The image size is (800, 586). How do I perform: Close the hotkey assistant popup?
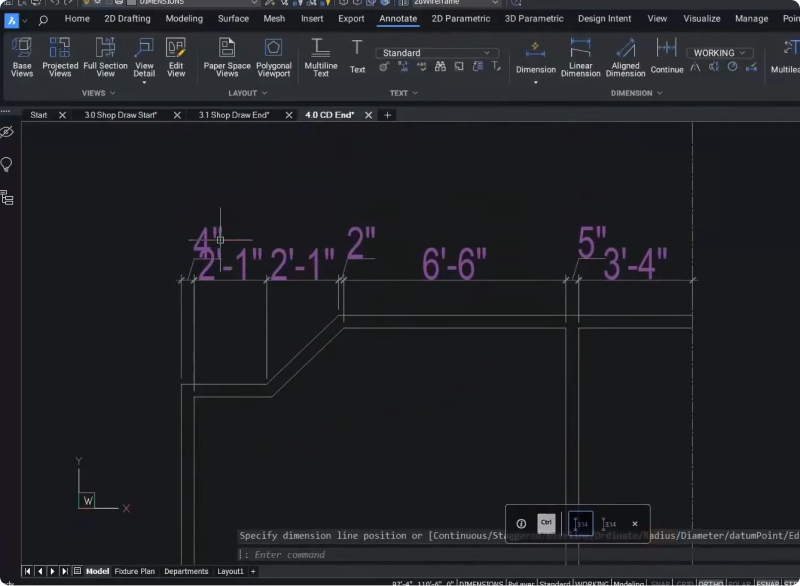635,524
